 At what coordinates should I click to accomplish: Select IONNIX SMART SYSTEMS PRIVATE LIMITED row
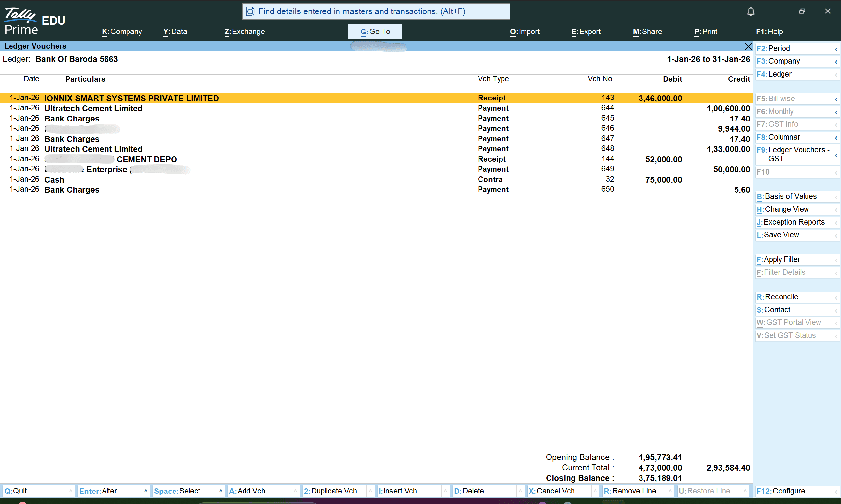(x=376, y=98)
